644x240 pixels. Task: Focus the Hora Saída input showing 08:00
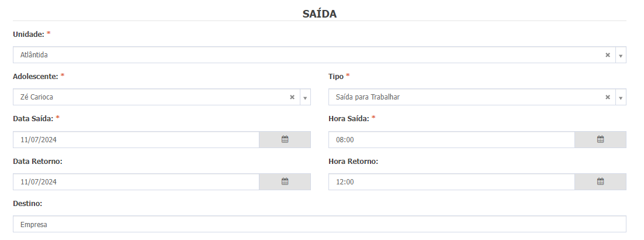point(452,139)
